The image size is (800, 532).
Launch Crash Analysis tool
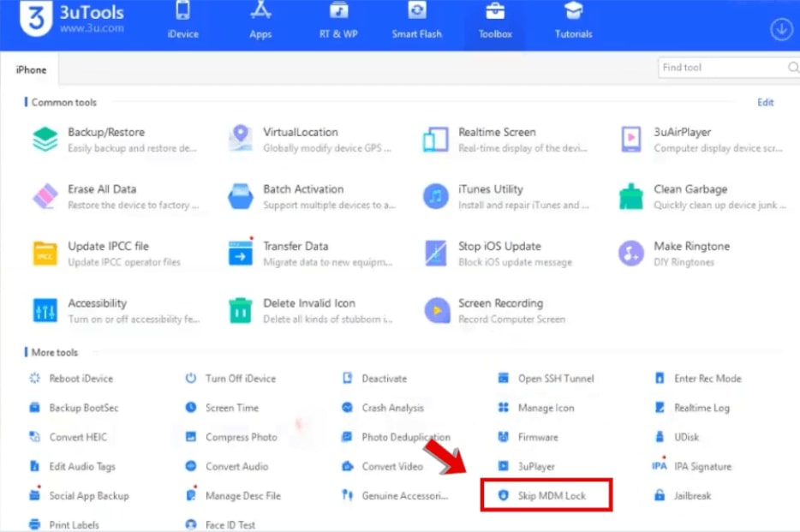(383, 408)
